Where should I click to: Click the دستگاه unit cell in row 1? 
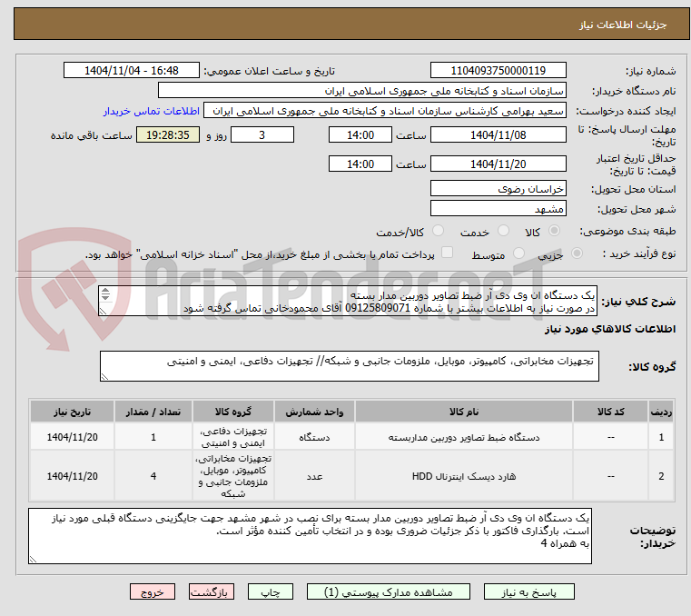314,437
